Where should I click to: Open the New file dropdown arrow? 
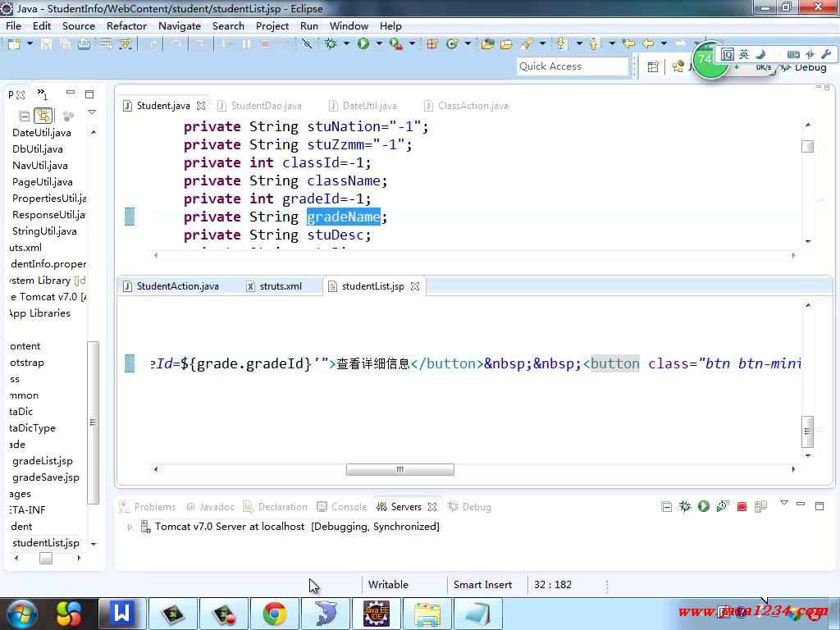(x=30, y=44)
